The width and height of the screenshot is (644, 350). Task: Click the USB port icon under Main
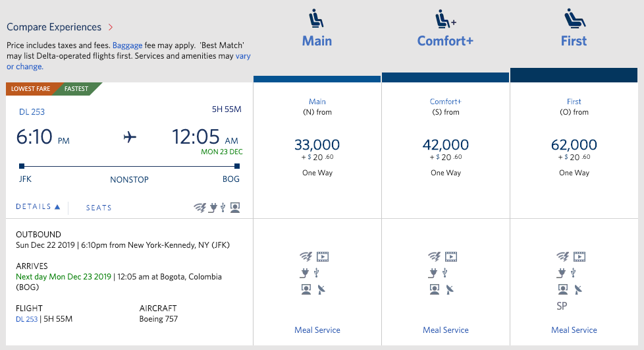(317, 272)
